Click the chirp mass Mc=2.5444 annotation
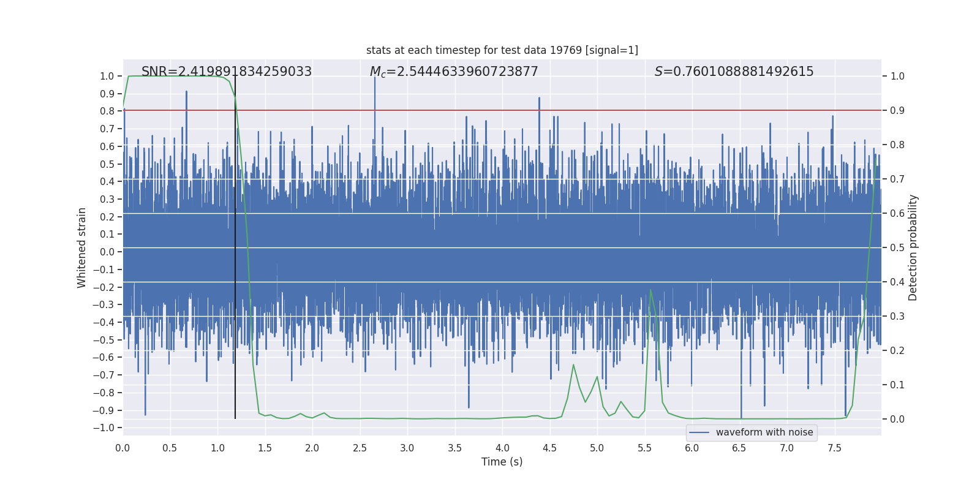The width and height of the screenshot is (980, 490). [453, 72]
